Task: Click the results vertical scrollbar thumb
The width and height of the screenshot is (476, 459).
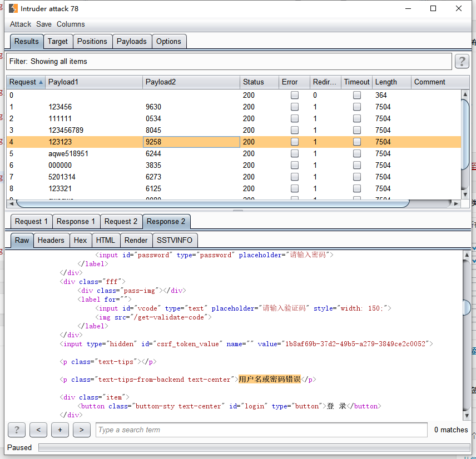Action: point(465,133)
